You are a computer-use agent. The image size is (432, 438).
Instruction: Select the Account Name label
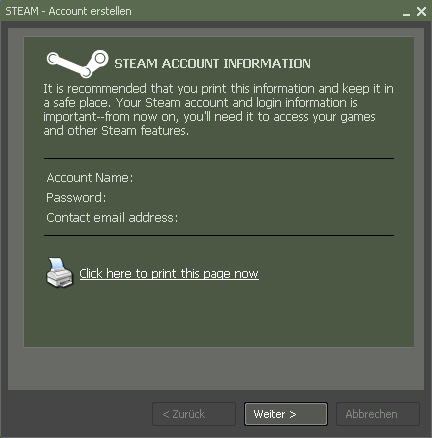(90, 178)
